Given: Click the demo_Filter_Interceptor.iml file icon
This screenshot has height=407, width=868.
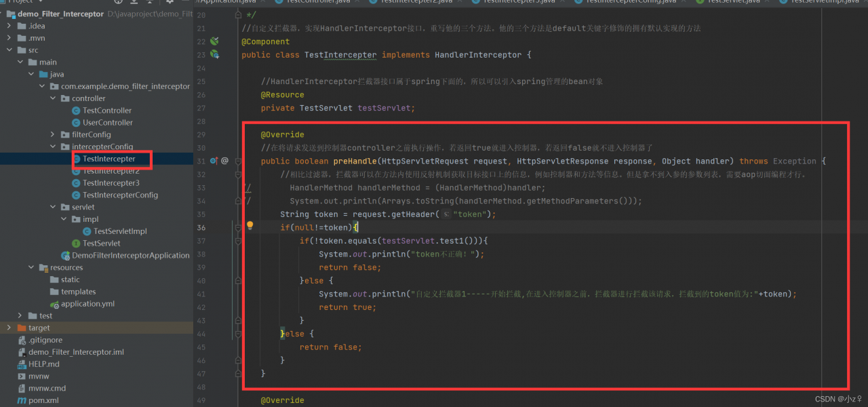Looking at the screenshot, I should click(x=22, y=352).
